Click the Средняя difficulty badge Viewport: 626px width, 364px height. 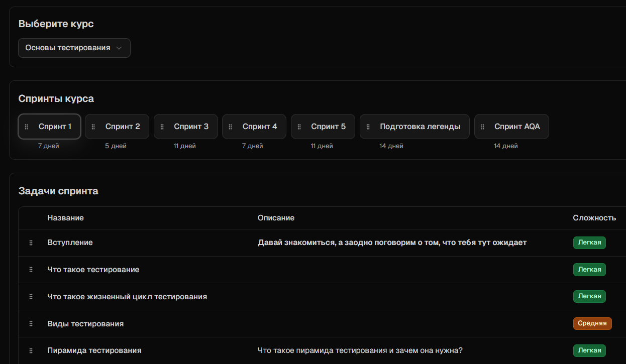[x=592, y=323]
